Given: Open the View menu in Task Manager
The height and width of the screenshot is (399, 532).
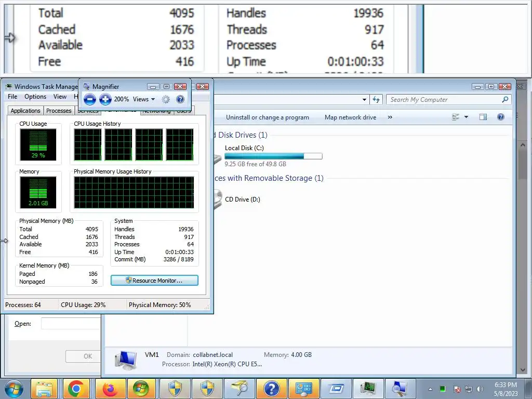Looking at the screenshot, I should point(60,97).
